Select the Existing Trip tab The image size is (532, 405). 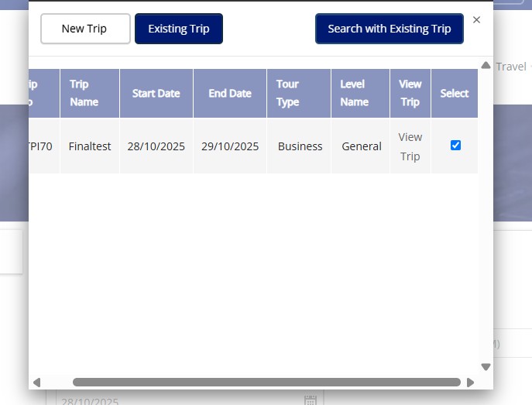(179, 29)
